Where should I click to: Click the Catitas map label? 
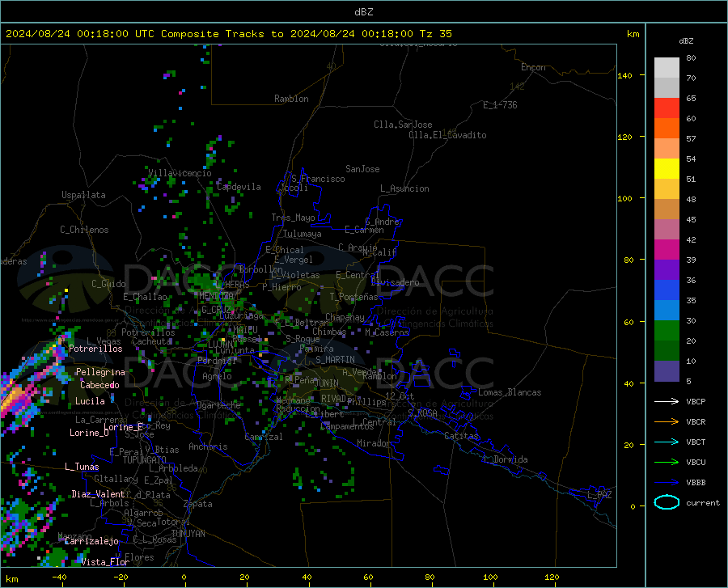pos(462,436)
